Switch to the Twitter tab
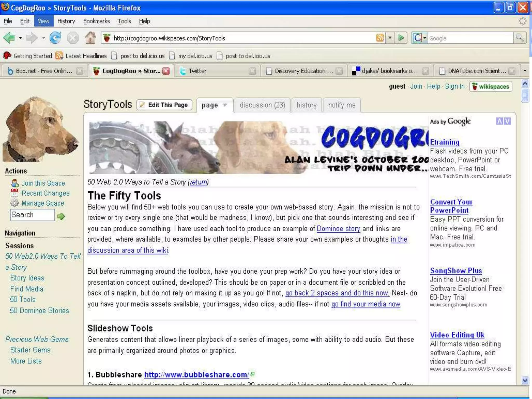This screenshot has height=399, width=532. coord(197,71)
